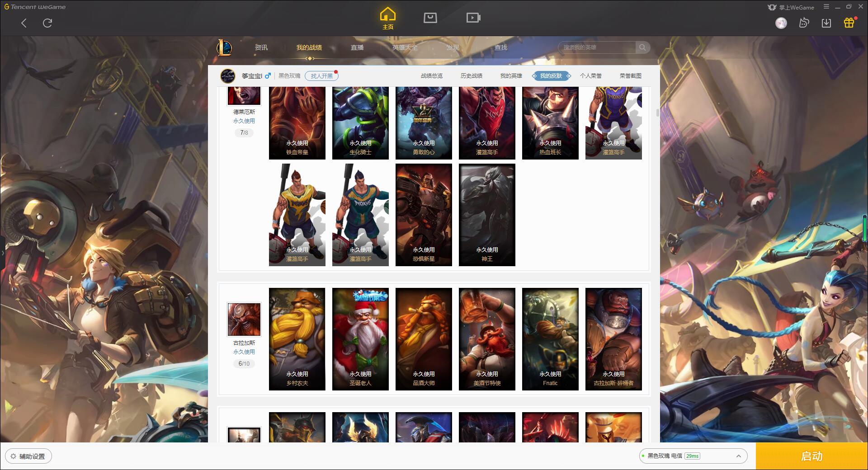868x470 pixels.
Task: Click the hero search input field
Action: tap(598, 47)
